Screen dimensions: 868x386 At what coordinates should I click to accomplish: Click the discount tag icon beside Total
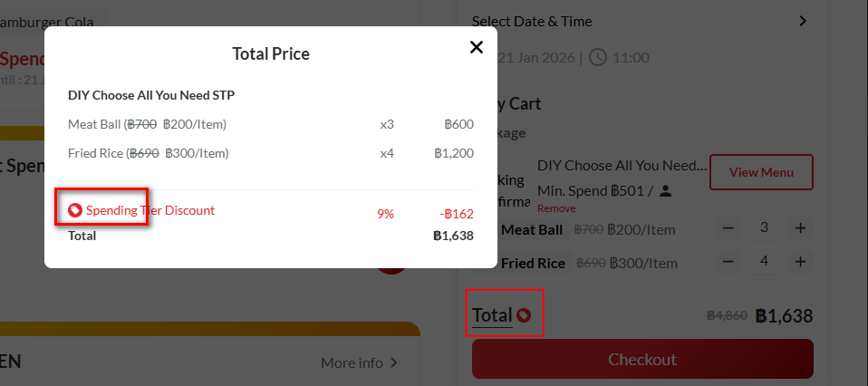coord(524,315)
